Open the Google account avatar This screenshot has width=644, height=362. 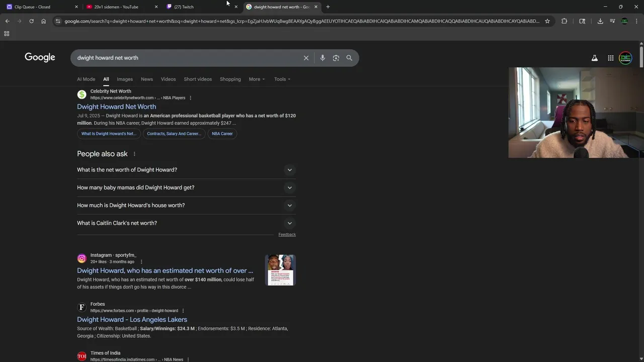(x=625, y=58)
